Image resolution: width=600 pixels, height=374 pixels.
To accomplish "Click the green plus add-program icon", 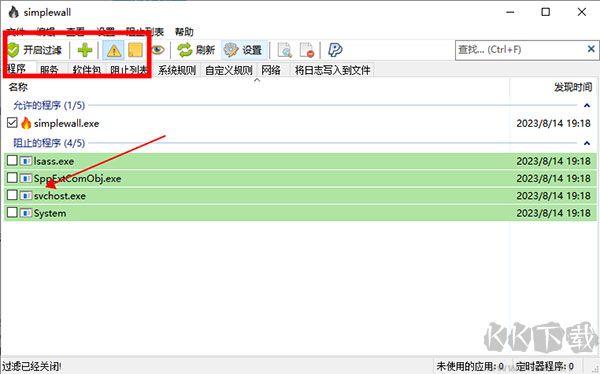I will click(x=85, y=50).
